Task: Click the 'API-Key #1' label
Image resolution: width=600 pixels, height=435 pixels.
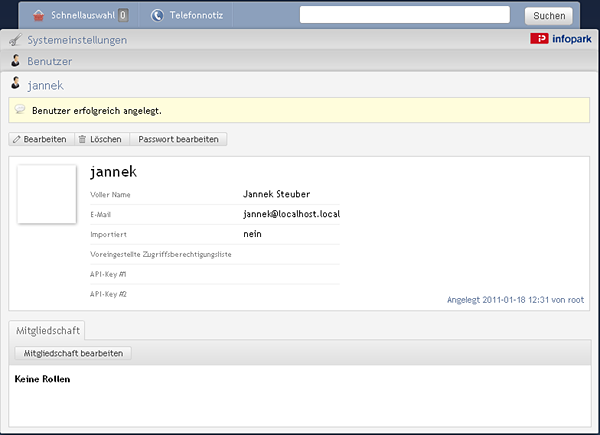Action: (108, 274)
